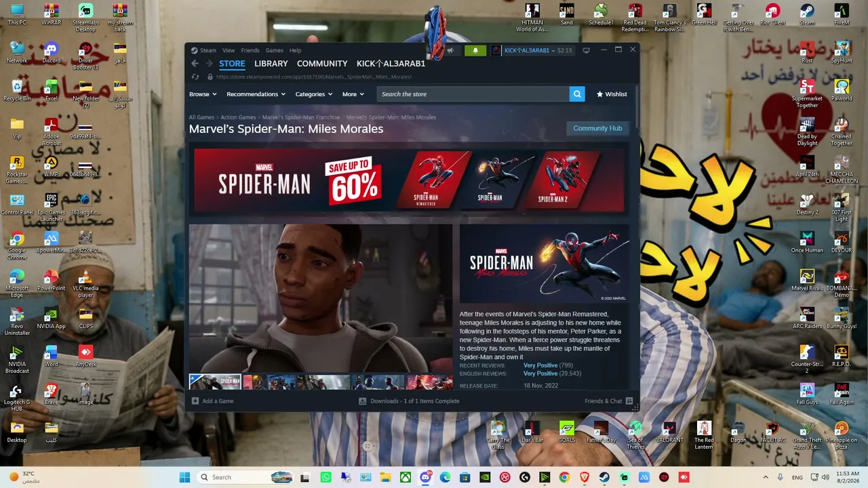
Task: Open Steam announcements megaphone icon
Action: [x=450, y=50]
